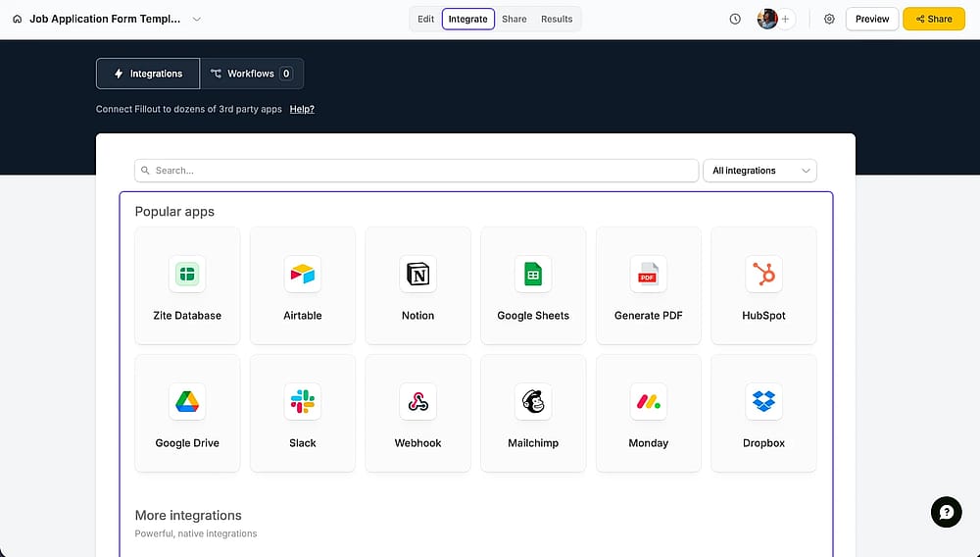Open the All integrations filter dropdown
This screenshot has height=557, width=980.
pos(760,171)
